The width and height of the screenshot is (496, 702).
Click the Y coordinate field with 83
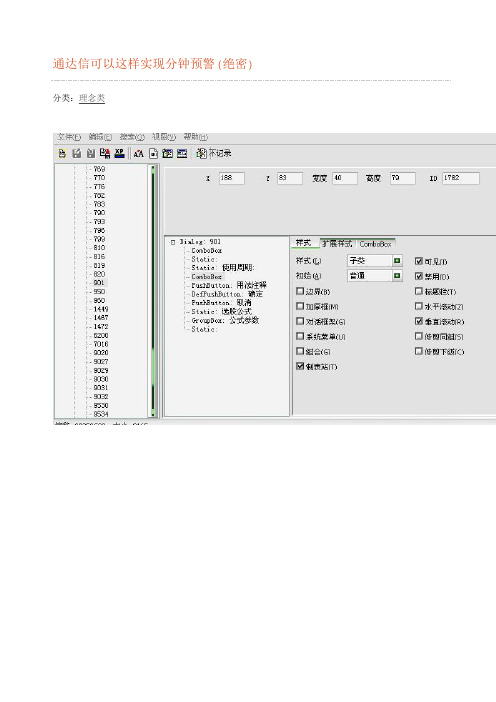290,178
